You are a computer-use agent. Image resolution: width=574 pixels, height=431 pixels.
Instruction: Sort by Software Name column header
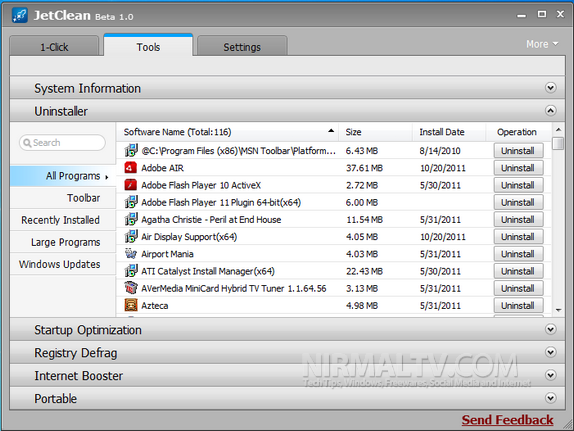coord(228,132)
